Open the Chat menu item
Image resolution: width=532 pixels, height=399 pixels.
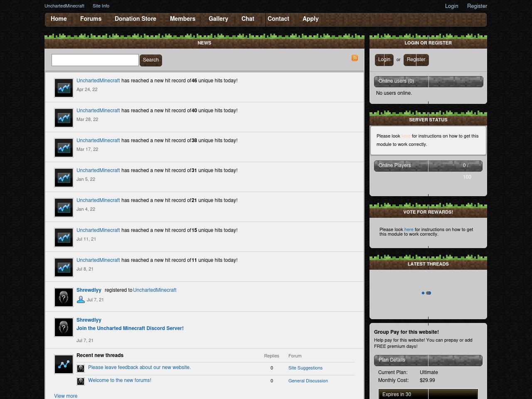[248, 19]
